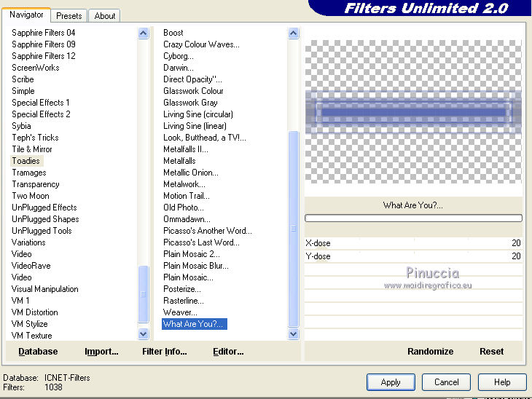Select ScreenWorks category
Viewport: 532px width, 399px height.
click(36, 68)
